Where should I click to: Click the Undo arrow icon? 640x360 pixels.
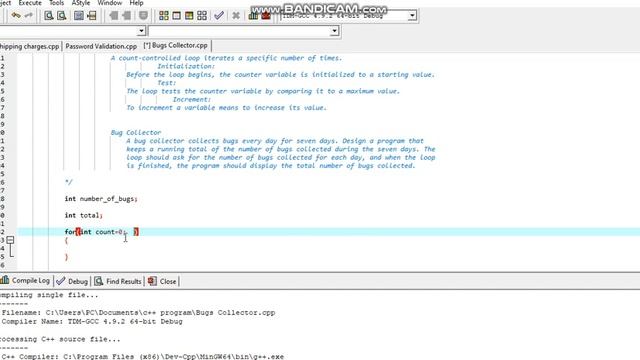click(16, 16)
